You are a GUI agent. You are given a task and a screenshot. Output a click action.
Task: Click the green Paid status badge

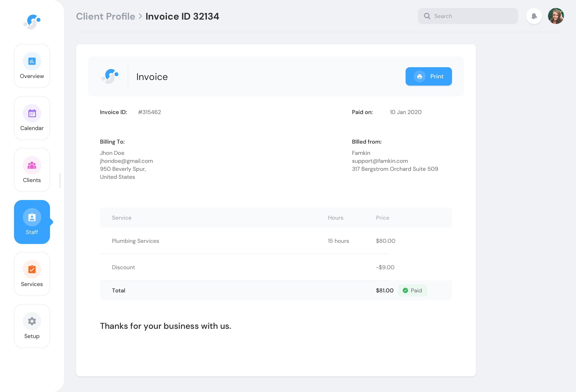(x=412, y=290)
